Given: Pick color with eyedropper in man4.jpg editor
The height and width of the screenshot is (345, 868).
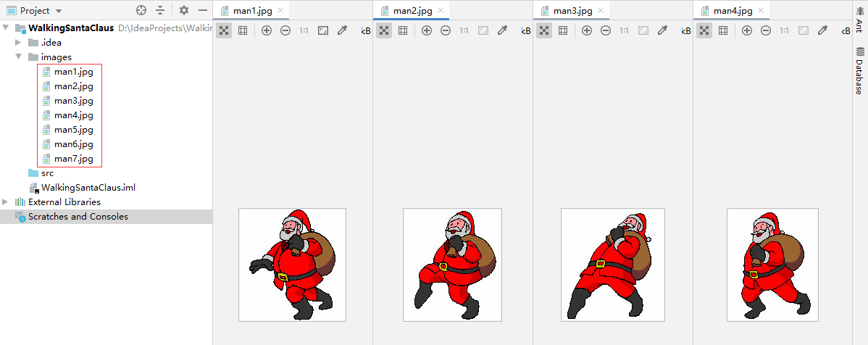Looking at the screenshot, I should pyautogui.click(x=822, y=30).
